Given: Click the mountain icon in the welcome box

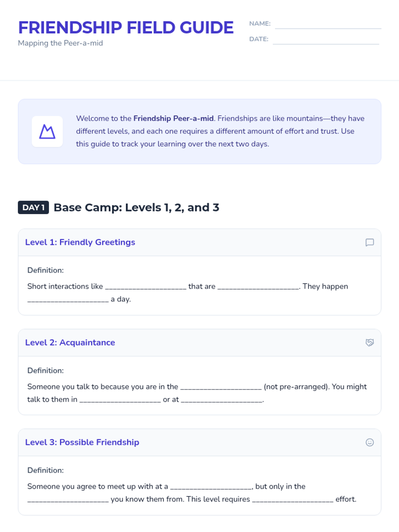Looking at the screenshot, I should pyautogui.click(x=47, y=132).
